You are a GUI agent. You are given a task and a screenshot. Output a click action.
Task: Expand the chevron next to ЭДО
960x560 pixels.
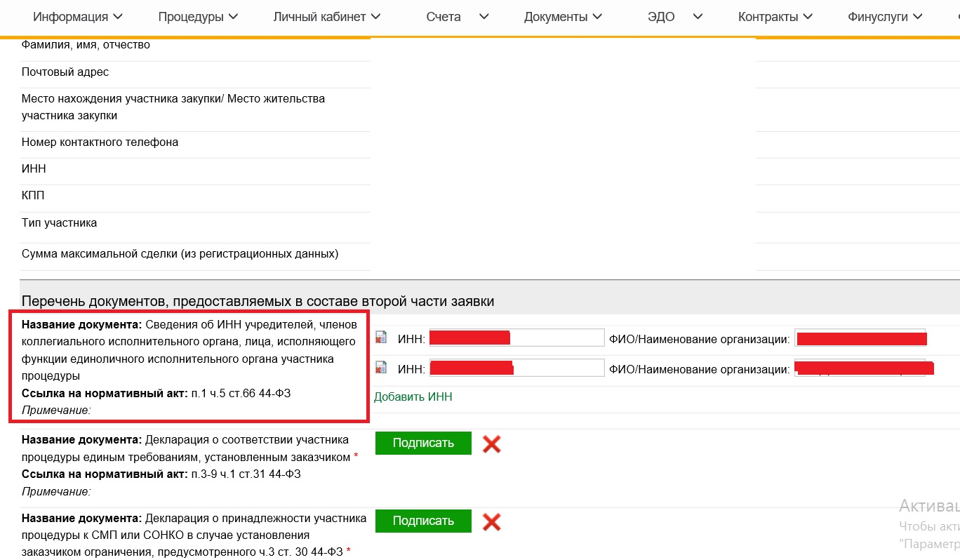coord(697,17)
